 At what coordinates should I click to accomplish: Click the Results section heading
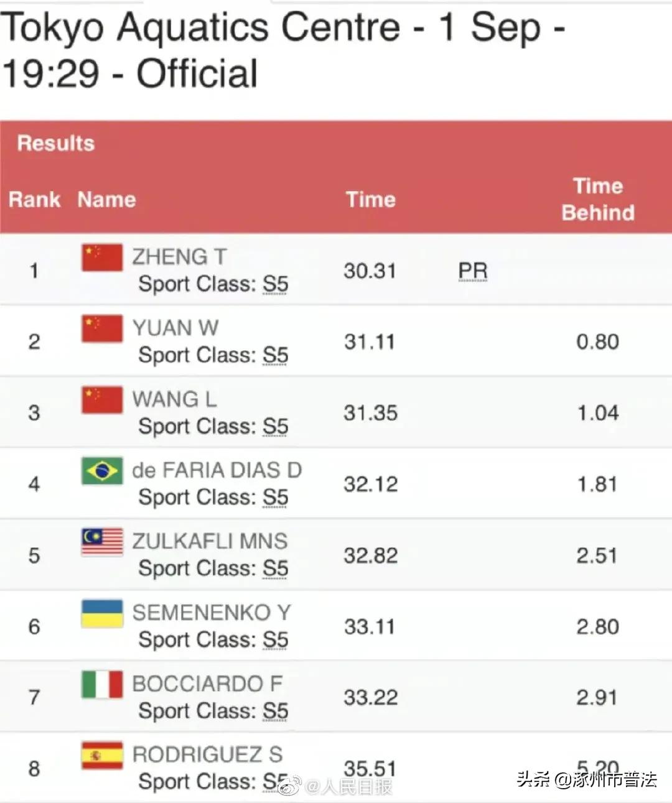point(56,143)
